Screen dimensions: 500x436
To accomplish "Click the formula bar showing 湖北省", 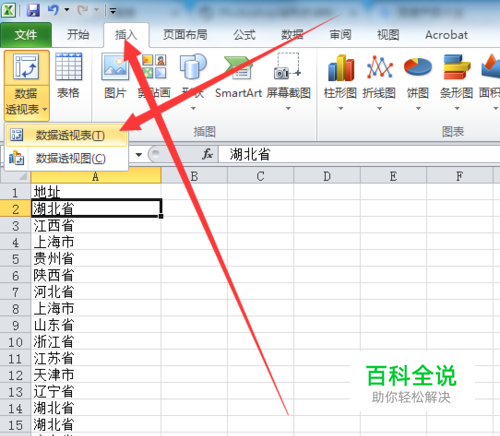I will point(359,155).
